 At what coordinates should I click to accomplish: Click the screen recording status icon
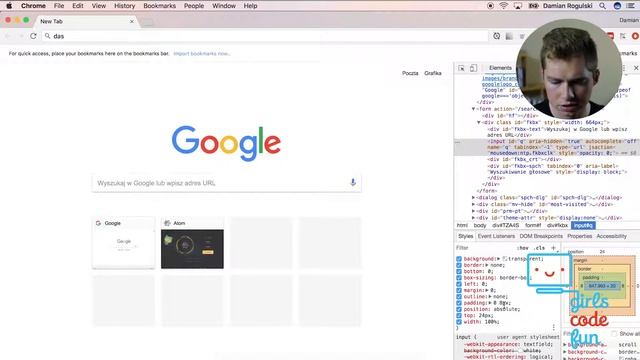coord(491,6)
